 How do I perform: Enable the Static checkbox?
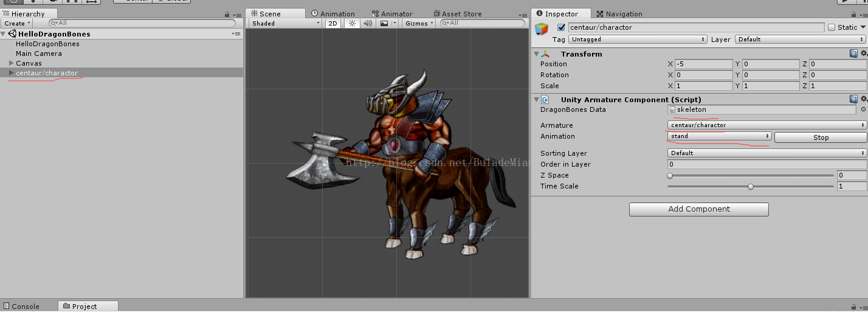tap(831, 27)
